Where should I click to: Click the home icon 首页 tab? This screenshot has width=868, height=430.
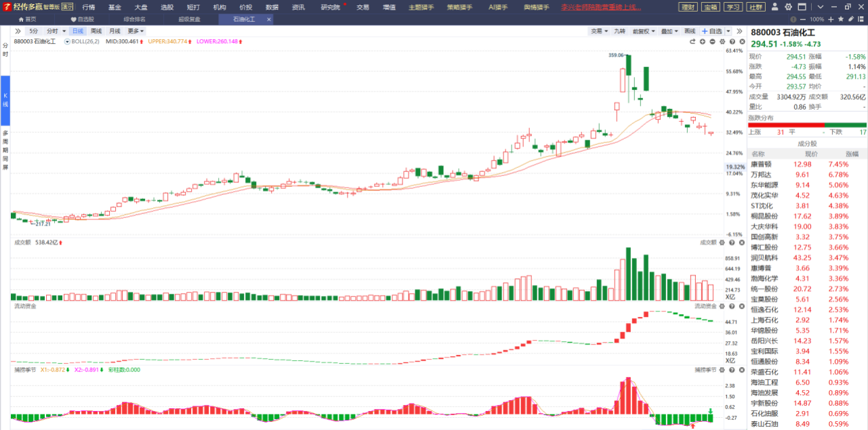pos(26,20)
